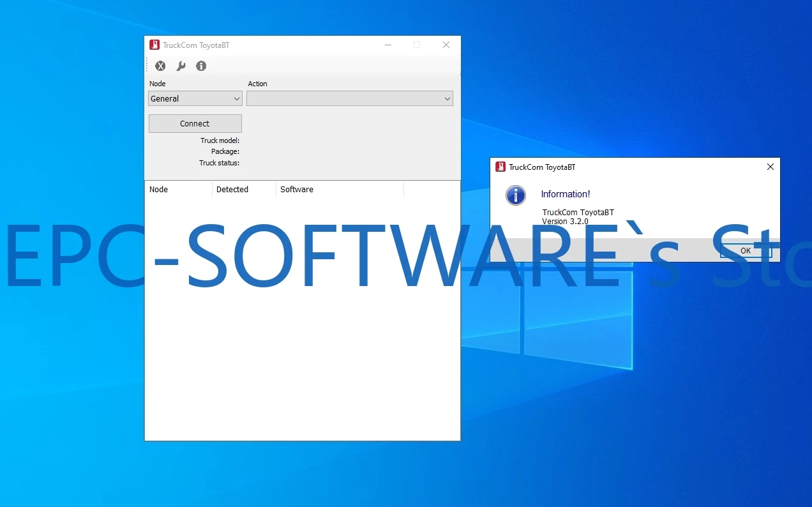Click the information toolbar icon

[x=201, y=66]
